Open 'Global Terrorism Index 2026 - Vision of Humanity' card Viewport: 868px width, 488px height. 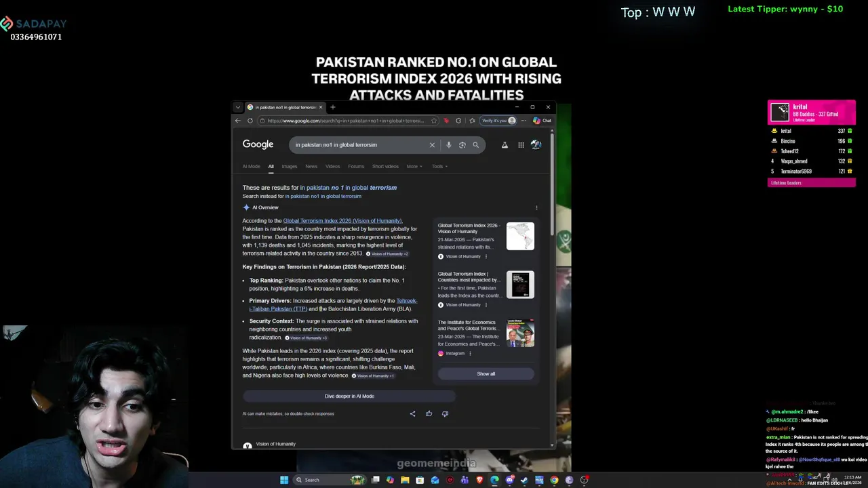tap(469, 228)
